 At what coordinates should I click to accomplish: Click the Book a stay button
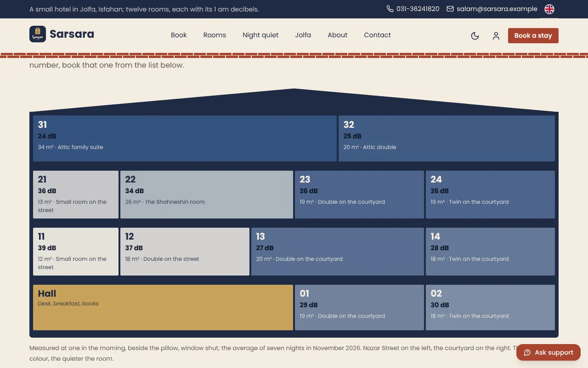pos(533,35)
